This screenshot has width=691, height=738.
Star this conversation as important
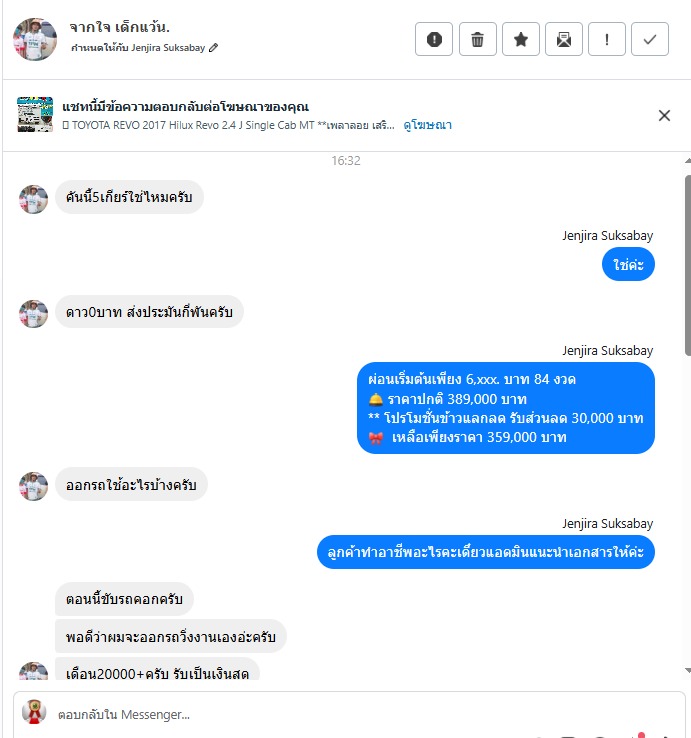click(x=521, y=39)
